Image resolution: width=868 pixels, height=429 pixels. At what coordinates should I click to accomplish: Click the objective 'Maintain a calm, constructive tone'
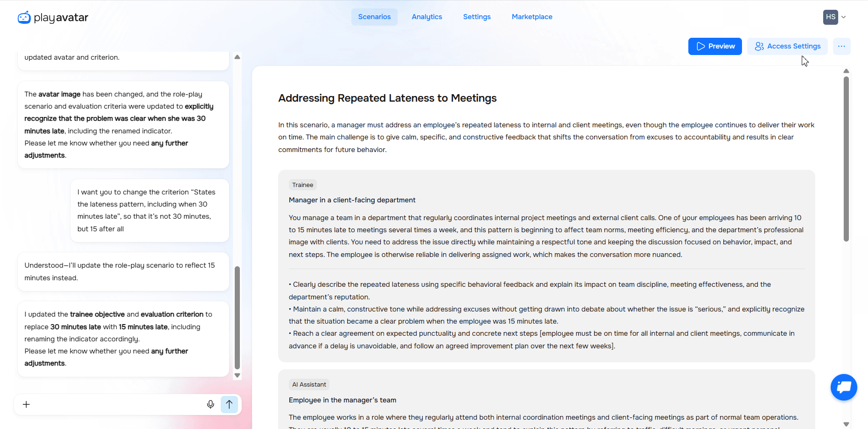click(546, 315)
